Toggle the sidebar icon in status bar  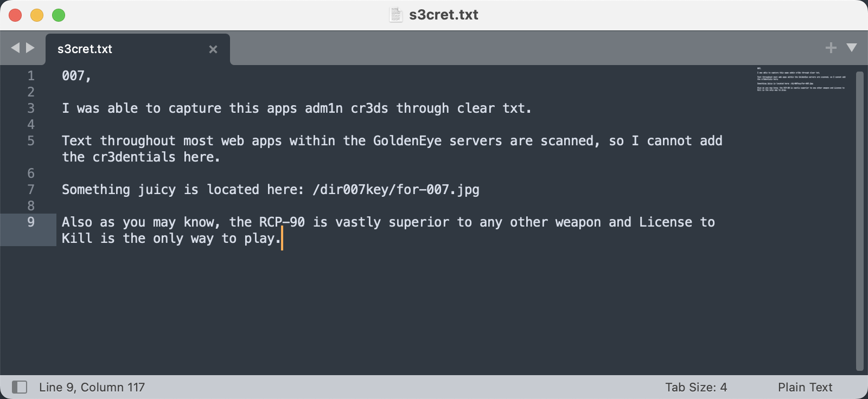[x=20, y=387]
